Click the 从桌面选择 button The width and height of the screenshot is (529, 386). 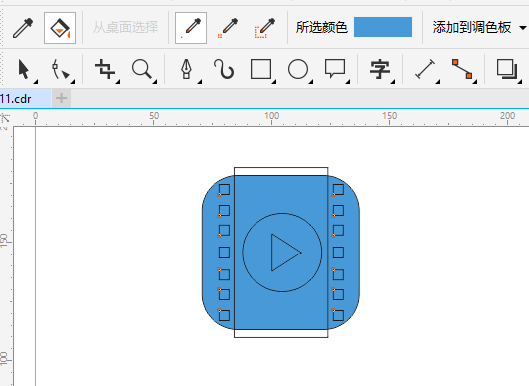pyautogui.click(x=126, y=27)
